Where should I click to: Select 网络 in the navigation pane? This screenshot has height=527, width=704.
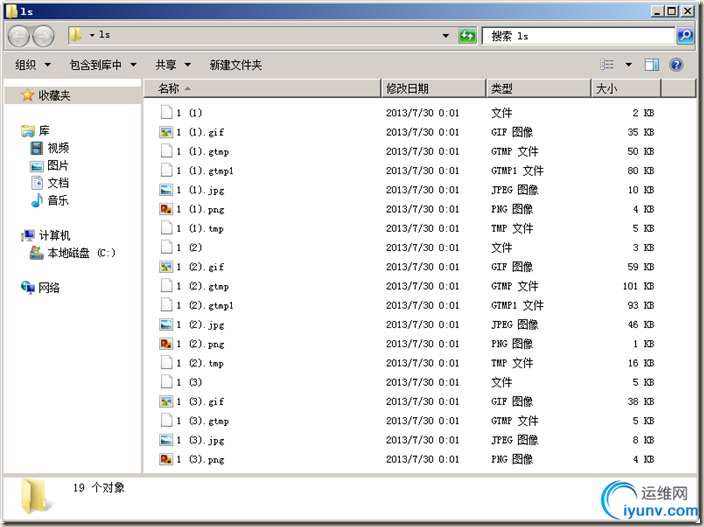coord(40,287)
